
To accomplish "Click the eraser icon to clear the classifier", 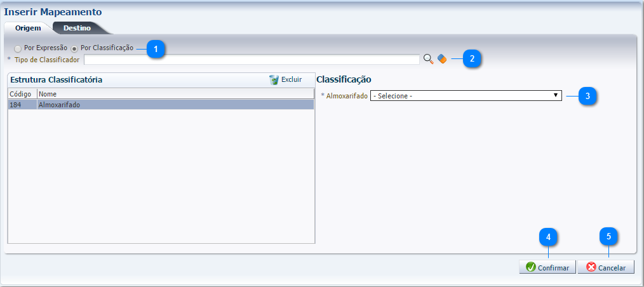I will (442, 59).
